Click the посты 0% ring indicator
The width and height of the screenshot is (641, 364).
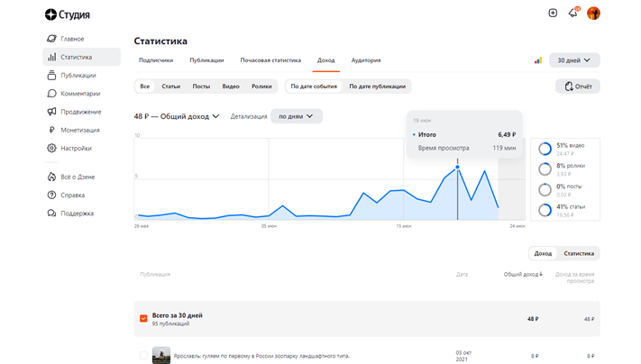click(545, 189)
